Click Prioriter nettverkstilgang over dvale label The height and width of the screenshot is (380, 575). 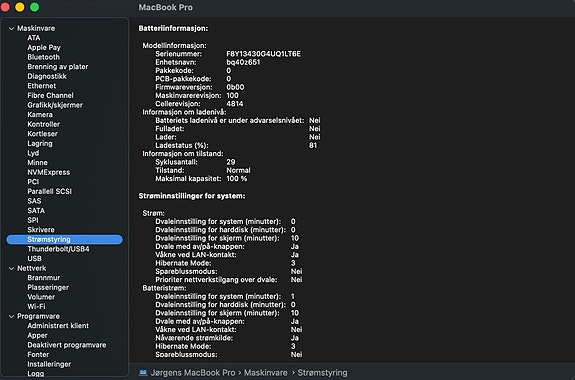pos(216,280)
